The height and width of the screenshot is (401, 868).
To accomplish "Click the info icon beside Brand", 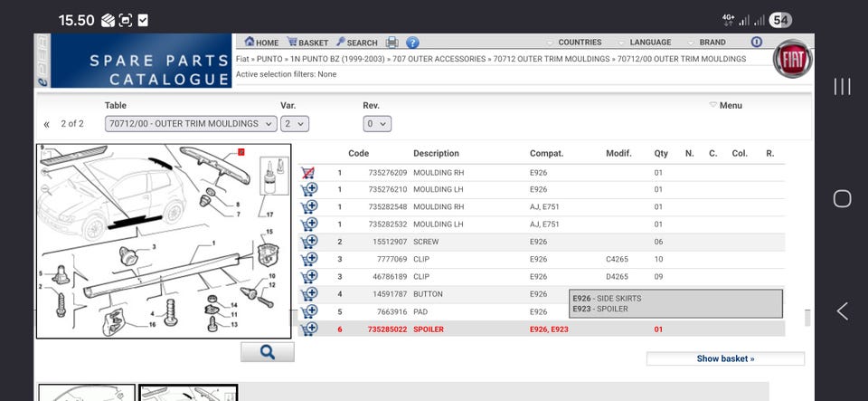I will click(x=756, y=42).
